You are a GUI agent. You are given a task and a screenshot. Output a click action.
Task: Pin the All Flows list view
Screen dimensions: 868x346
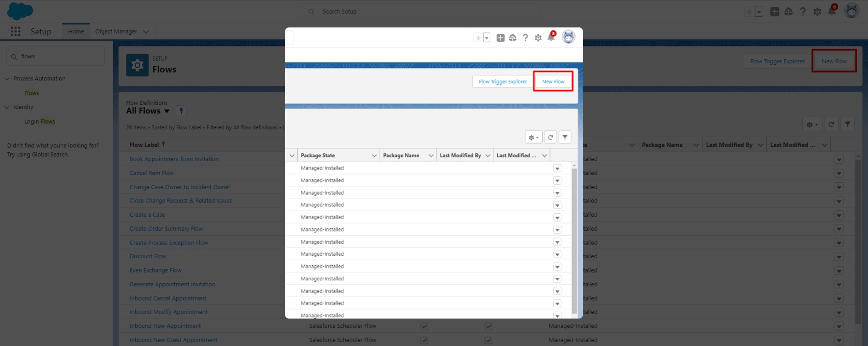(x=181, y=111)
